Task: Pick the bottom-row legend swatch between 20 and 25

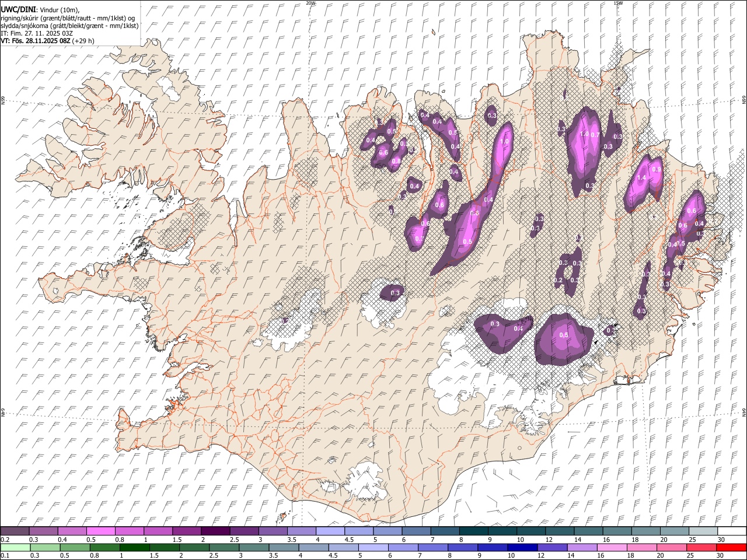Action: (x=671, y=548)
